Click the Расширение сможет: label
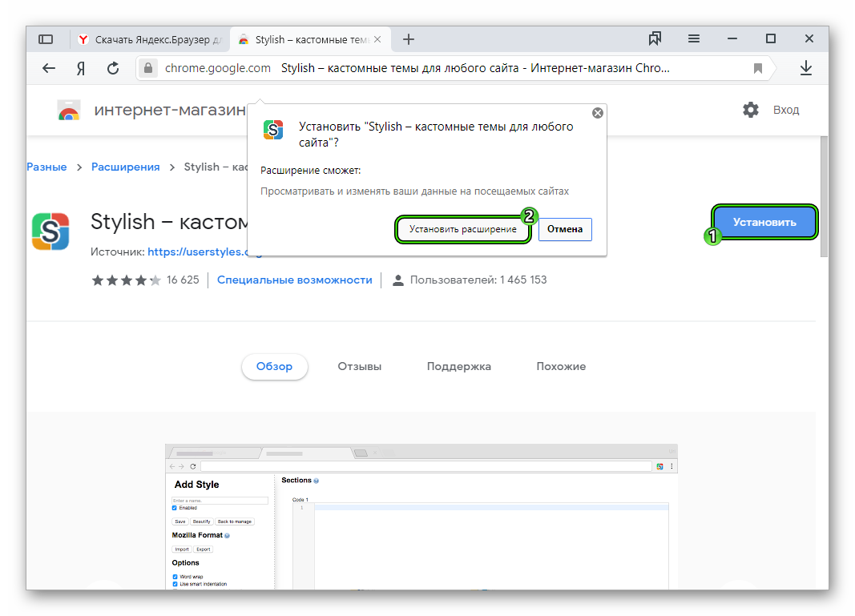The width and height of the screenshot is (855, 616). pyautogui.click(x=310, y=170)
